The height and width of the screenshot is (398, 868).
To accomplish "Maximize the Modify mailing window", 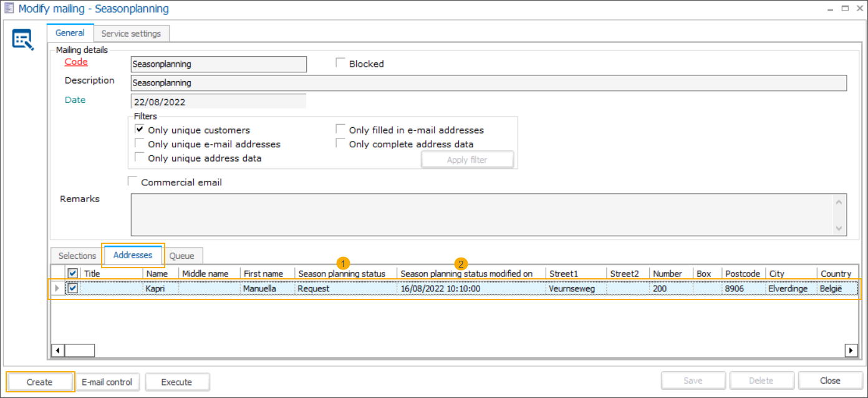I will pos(845,9).
